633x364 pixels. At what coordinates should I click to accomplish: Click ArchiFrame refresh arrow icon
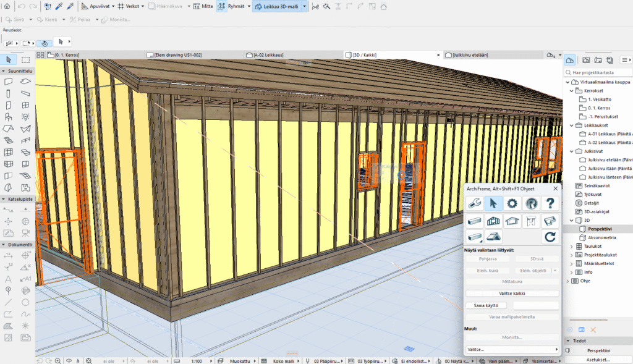550,237
